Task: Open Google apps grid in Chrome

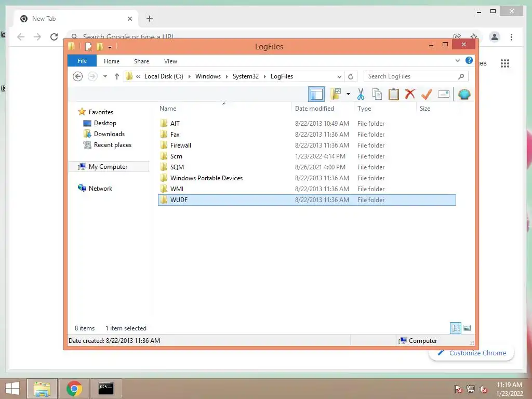Action: pos(505,63)
